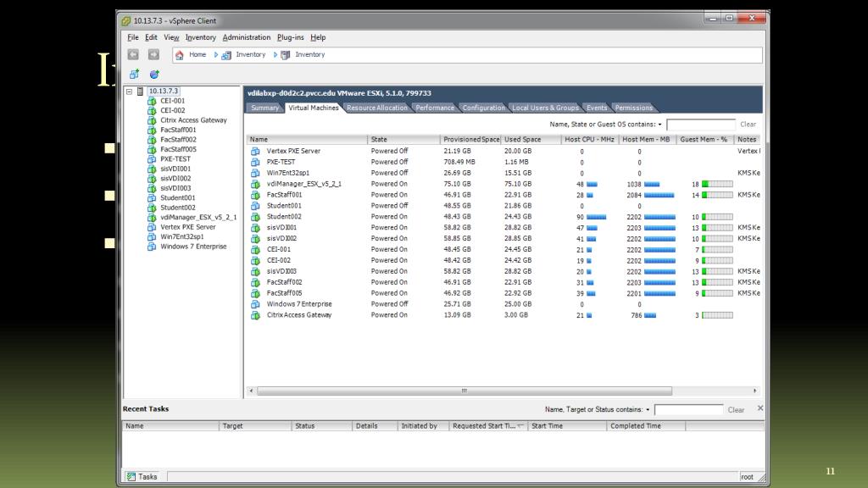Image resolution: width=868 pixels, height=488 pixels.
Task: Switch to the Performance tab
Action: [x=435, y=108]
